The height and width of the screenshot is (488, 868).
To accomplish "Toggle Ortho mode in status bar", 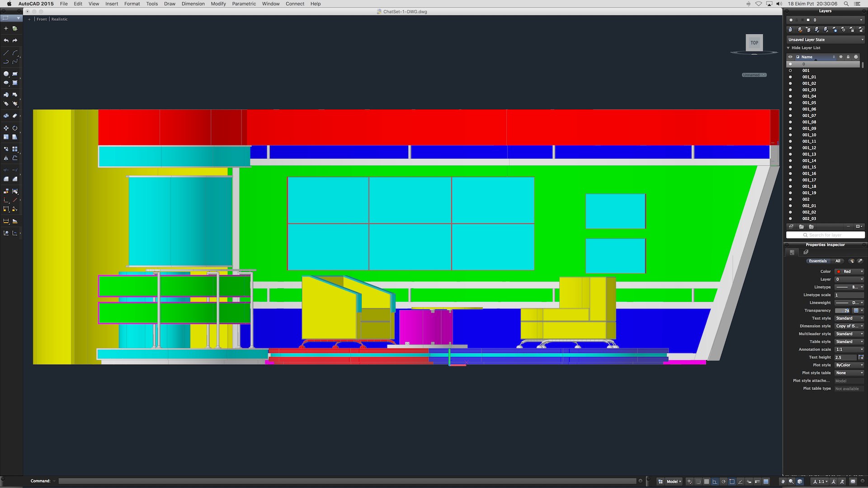I will [715, 481].
